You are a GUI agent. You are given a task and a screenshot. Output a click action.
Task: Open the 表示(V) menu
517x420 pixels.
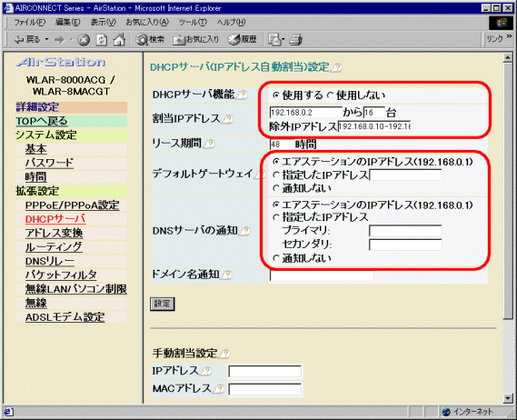pyautogui.click(x=104, y=22)
